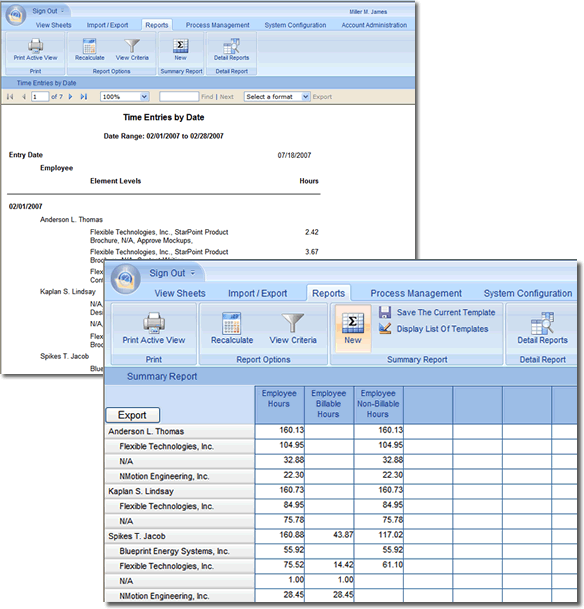This screenshot has height=609, width=584.
Task: Click Print Active View icon in back window
Action: [x=35, y=45]
